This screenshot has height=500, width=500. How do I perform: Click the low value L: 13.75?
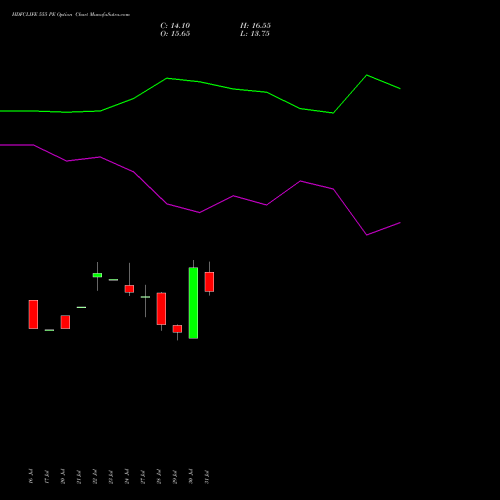255,34
